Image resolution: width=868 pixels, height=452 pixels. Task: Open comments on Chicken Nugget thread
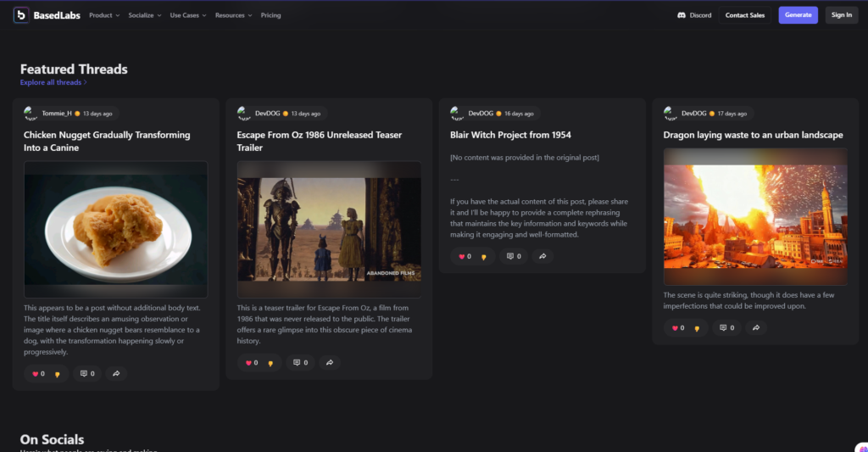click(87, 374)
